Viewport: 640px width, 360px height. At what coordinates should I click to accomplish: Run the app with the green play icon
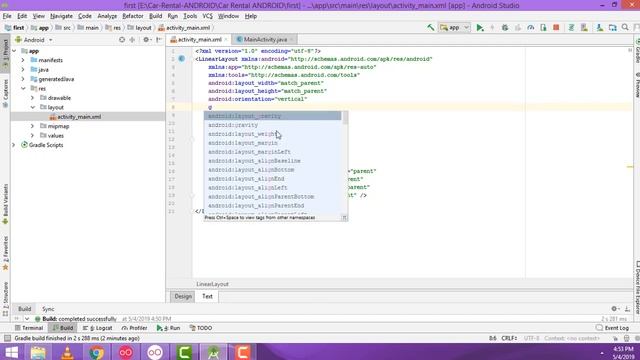point(480,28)
